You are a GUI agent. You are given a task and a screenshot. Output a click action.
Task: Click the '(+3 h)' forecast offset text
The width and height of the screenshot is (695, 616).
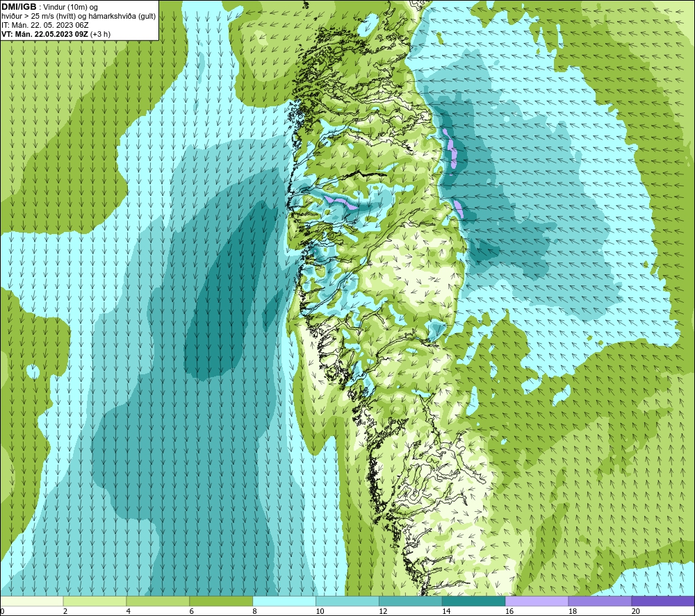[x=100, y=34]
